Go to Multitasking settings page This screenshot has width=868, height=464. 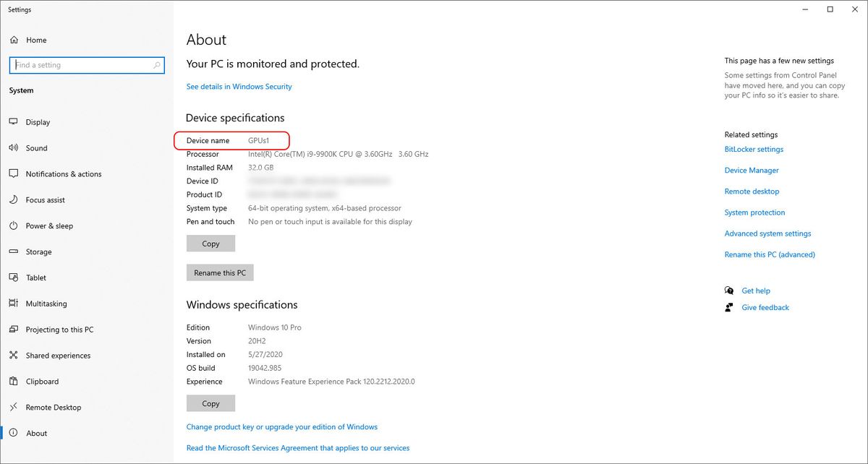point(46,304)
